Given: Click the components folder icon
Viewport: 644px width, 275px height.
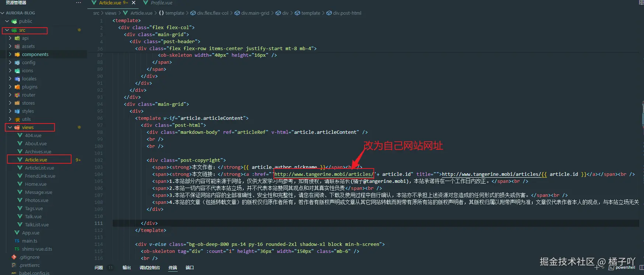Looking at the screenshot, I should 17,54.
